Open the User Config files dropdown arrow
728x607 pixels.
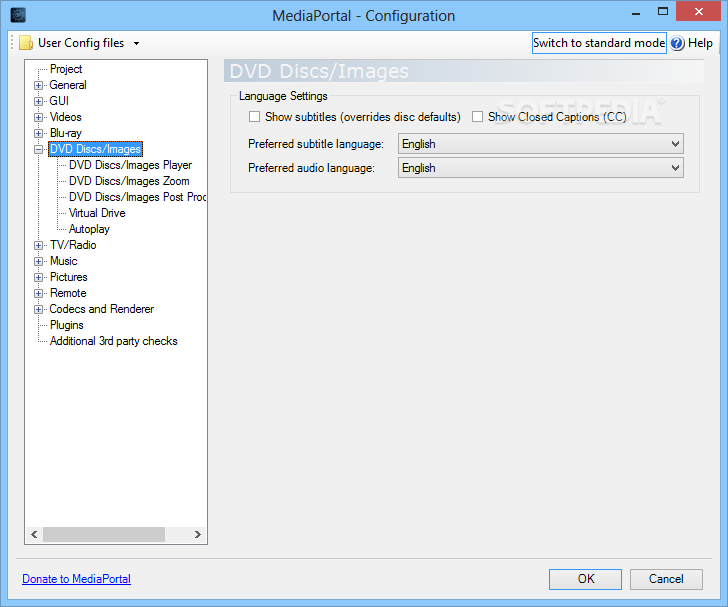coord(136,44)
